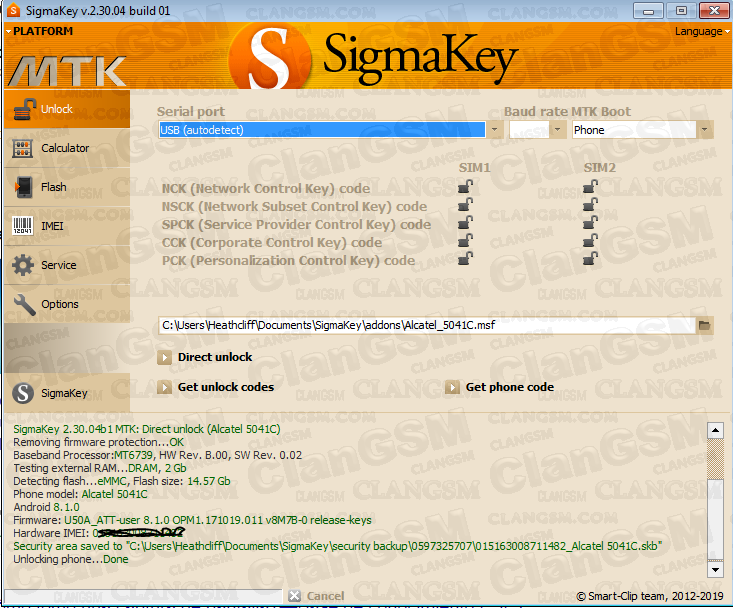The width and height of the screenshot is (733, 608).
Task: Click the Firmware U50A_ATT-user log line
Action: point(192,520)
